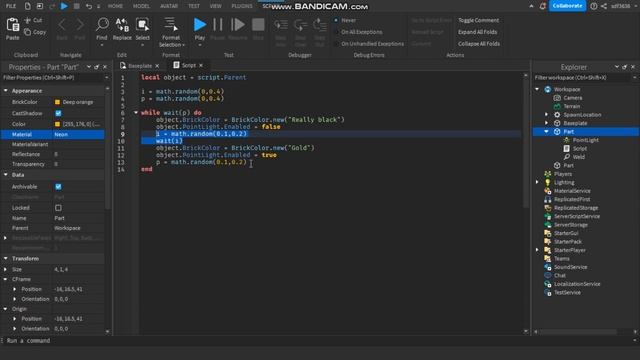Click the Collaborate button
Screen dimensions: 640x360
(x=567, y=6)
